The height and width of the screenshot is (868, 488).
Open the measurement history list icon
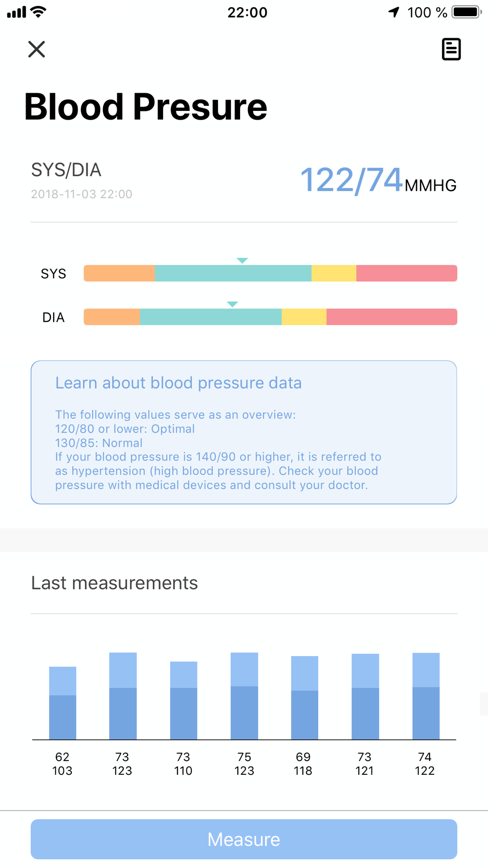(451, 49)
